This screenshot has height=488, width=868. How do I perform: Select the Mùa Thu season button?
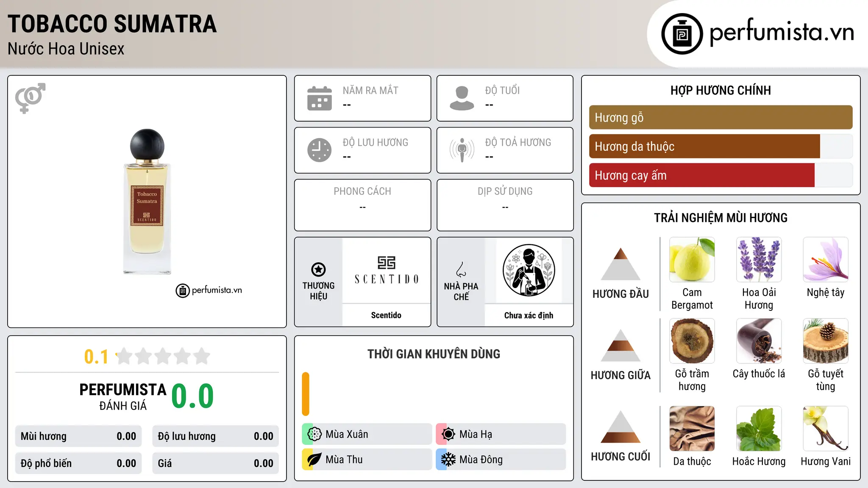coord(367,460)
